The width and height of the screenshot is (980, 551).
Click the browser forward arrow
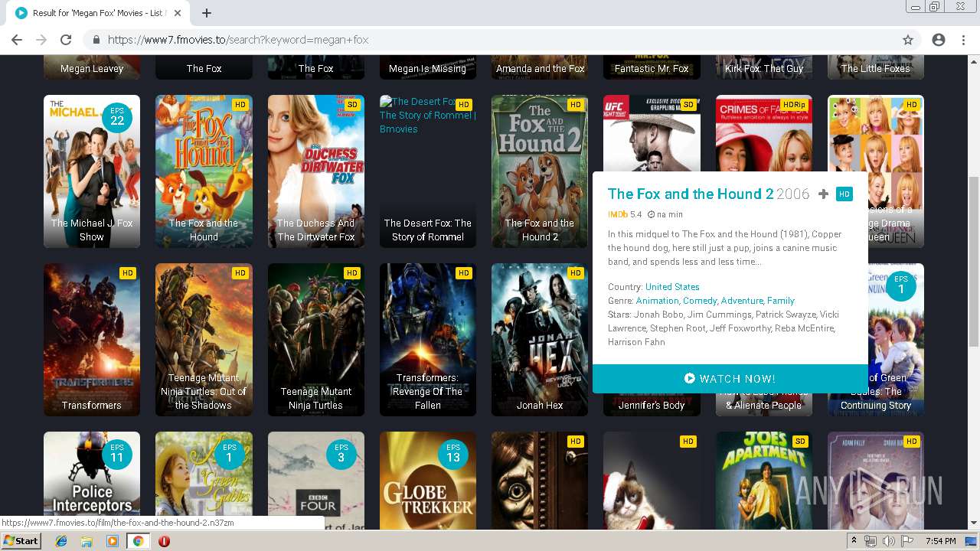[x=41, y=40]
